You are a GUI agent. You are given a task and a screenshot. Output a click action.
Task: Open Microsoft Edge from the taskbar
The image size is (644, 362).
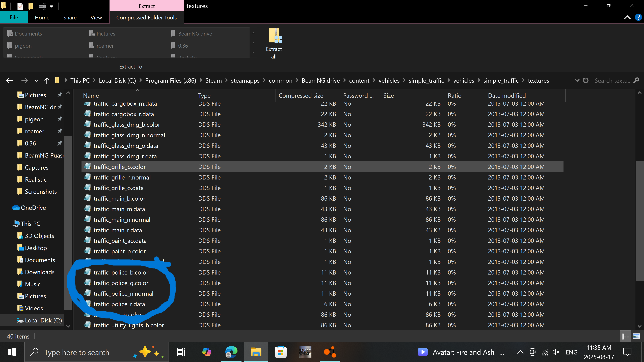point(231,352)
